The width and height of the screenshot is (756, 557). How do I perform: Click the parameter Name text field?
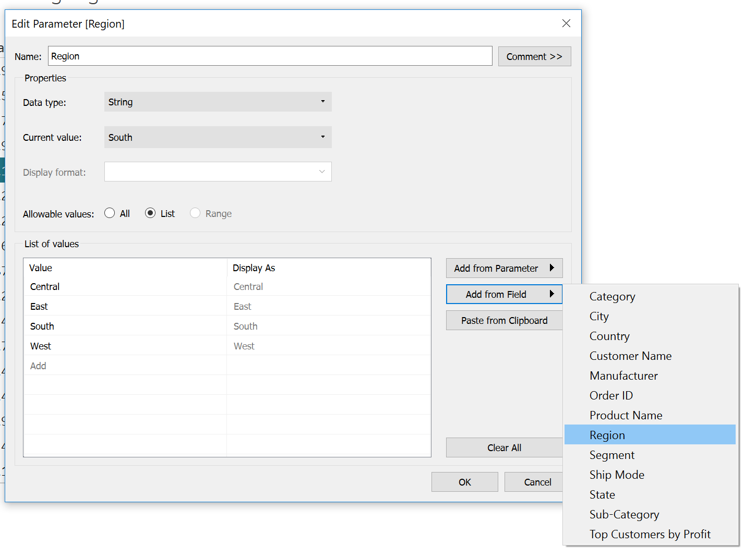pos(270,56)
